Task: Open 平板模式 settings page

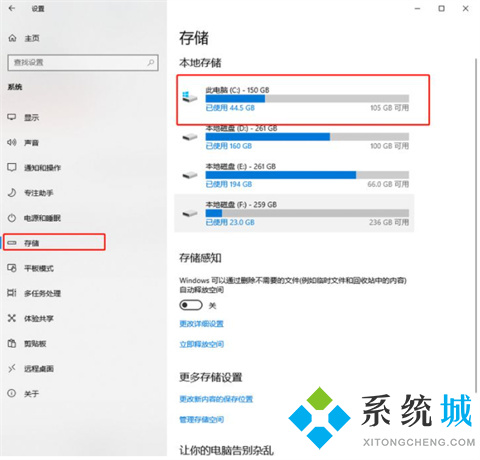Action: (x=39, y=268)
